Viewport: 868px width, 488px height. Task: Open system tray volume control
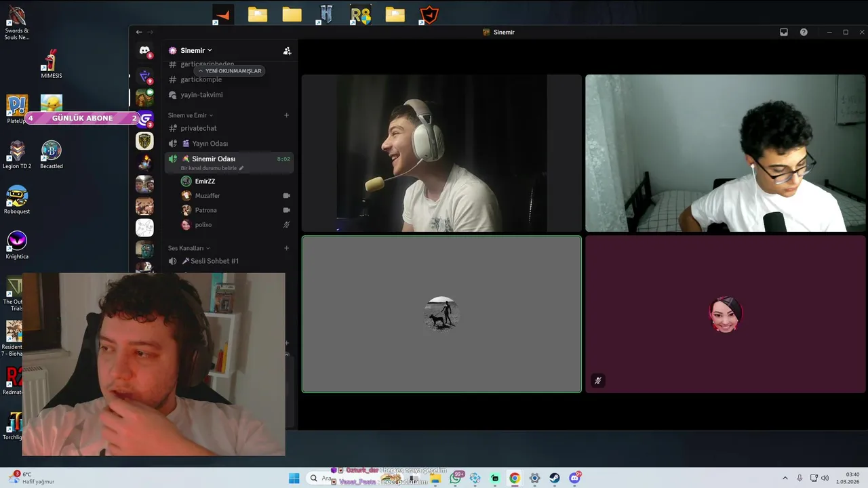point(825,478)
